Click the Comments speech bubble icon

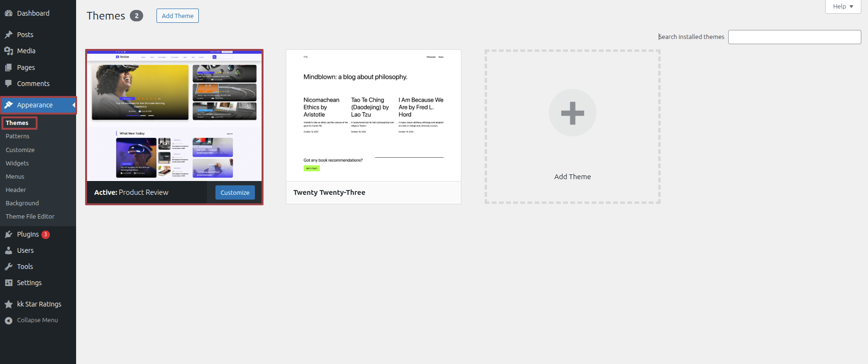pos(9,84)
